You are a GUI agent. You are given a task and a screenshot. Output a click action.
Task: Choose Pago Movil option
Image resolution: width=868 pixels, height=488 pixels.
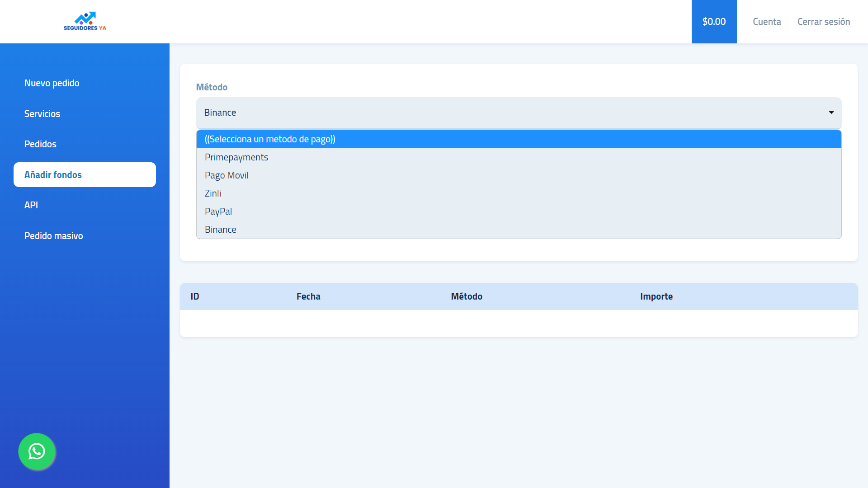519,175
